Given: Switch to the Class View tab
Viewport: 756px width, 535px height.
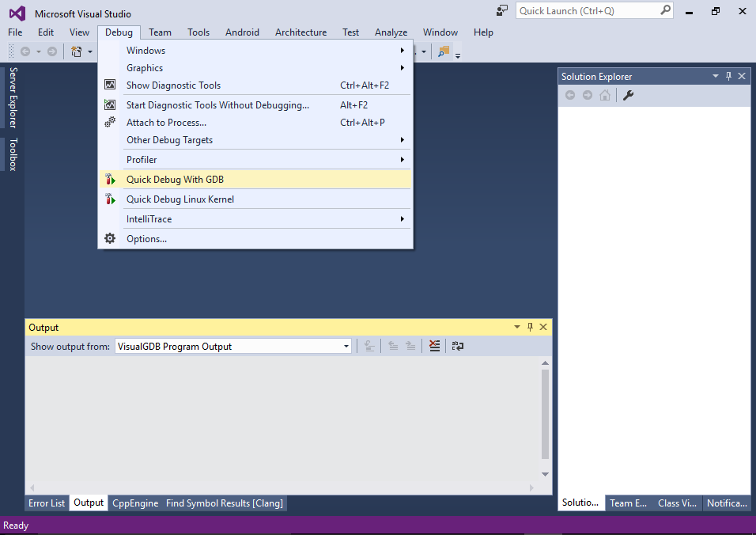Looking at the screenshot, I should coord(678,503).
